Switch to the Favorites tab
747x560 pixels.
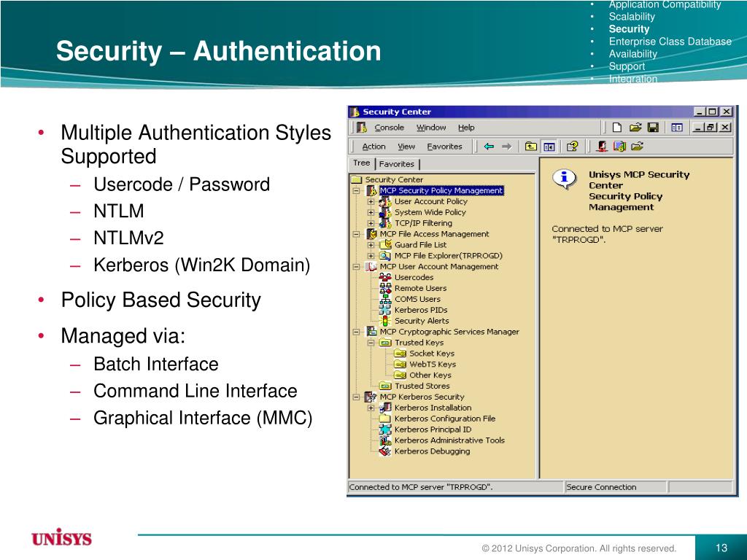397,164
